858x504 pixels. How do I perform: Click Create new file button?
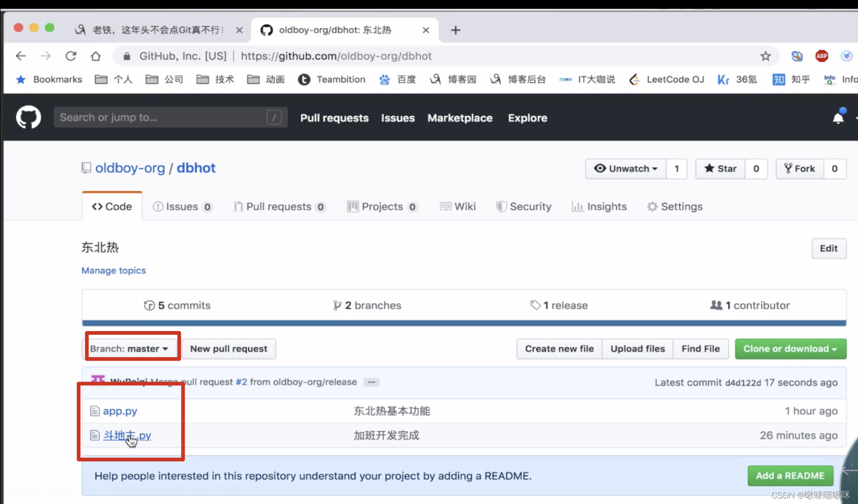click(x=559, y=349)
